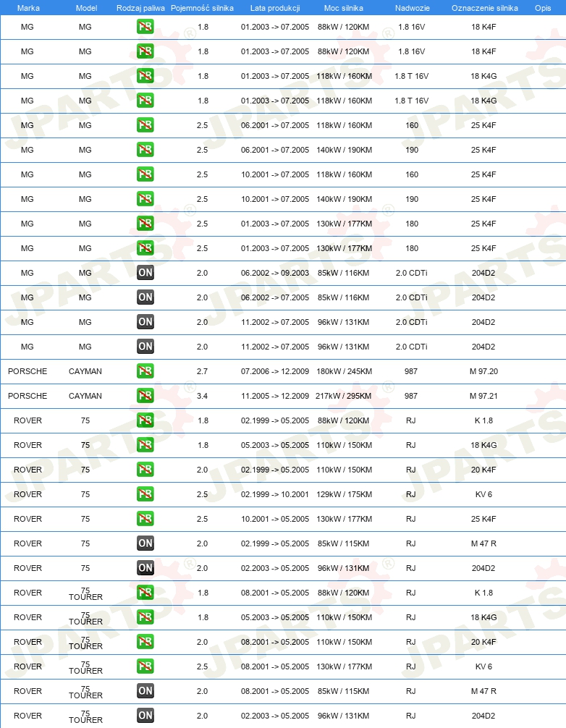Viewport: 566px width, 728px height.
Task: Click ON diesel icon in Rover 75 02.1999 M 47 R row
Action: tap(145, 543)
